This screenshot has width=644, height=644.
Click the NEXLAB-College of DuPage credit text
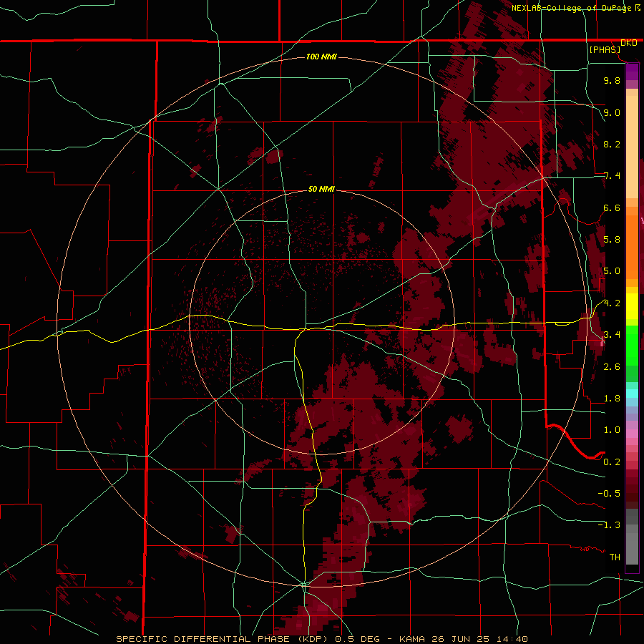coord(571,8)
